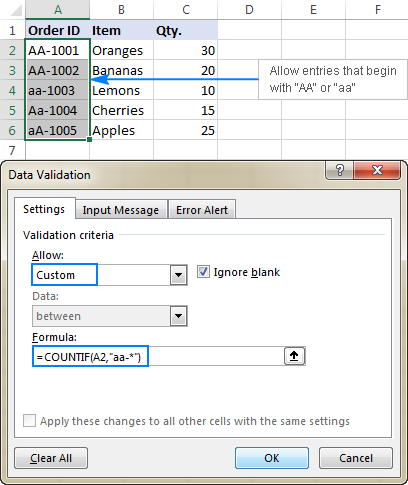Click the quantity cell showing 20
The width and height of the screenshot is (408, 485).
tap(186, 70)
